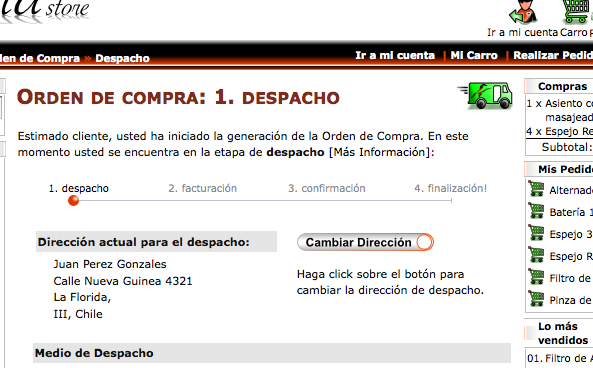Click the cart icon beside Pinza de

536,298
